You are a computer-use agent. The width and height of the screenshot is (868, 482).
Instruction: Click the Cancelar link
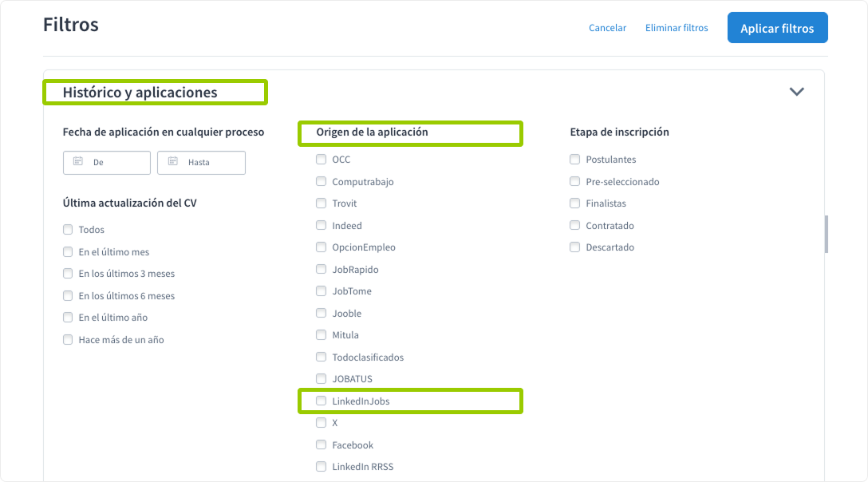tap(607, 28)
